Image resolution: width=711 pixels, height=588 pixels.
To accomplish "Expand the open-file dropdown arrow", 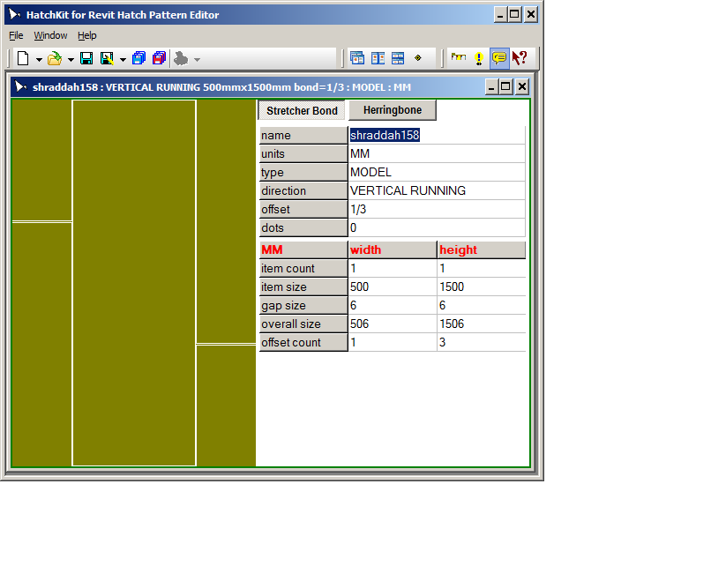I will click(71, 59).
